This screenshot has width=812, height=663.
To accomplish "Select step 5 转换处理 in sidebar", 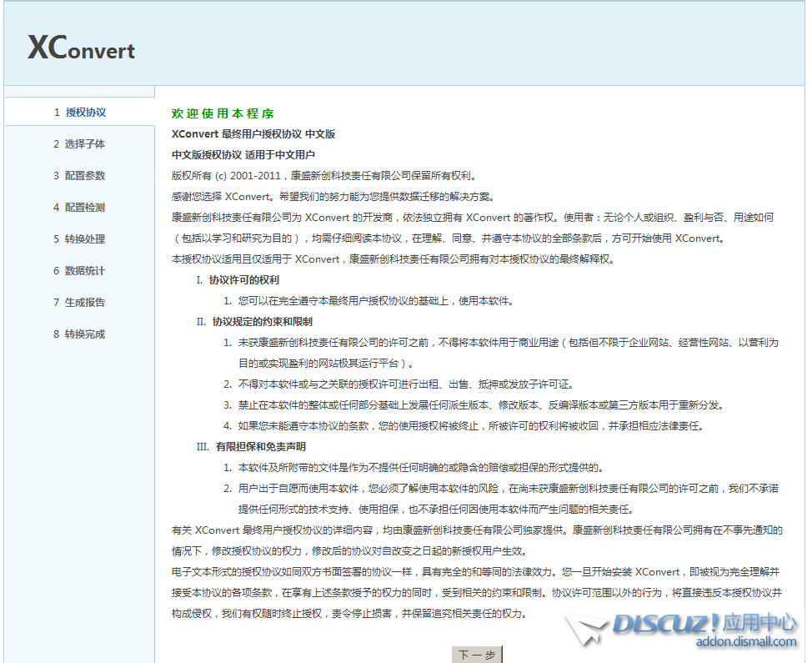I will click(79, 239).
